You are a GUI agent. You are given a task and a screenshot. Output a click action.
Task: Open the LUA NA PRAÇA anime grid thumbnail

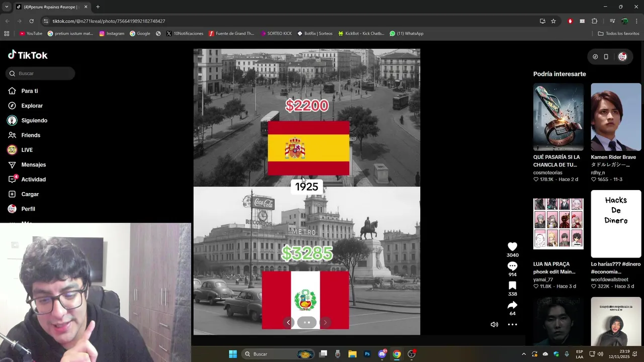[x=558, y=224]
